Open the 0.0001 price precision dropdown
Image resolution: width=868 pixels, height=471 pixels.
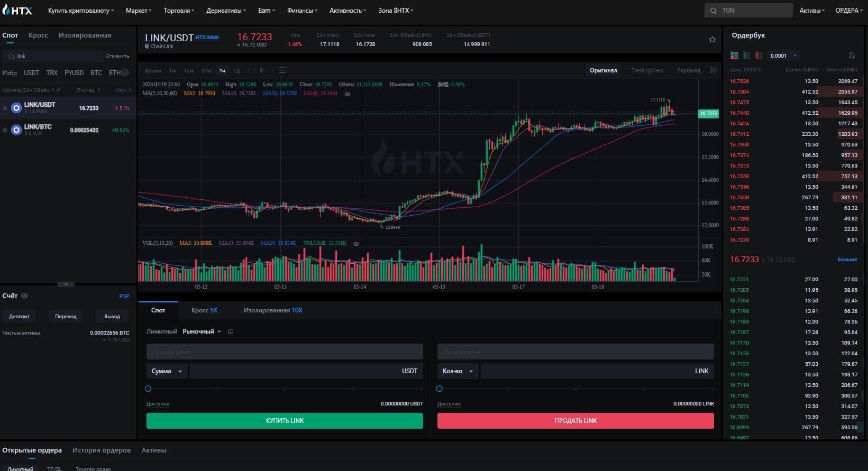pyautogui.click(x=783, y=56)
